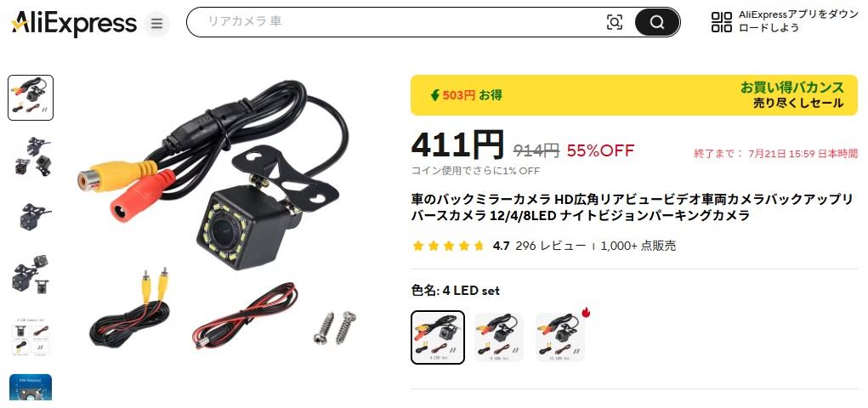Open the 296 レビュー reviews link
This screenshot has height=408, width=868.
(550, 246)
